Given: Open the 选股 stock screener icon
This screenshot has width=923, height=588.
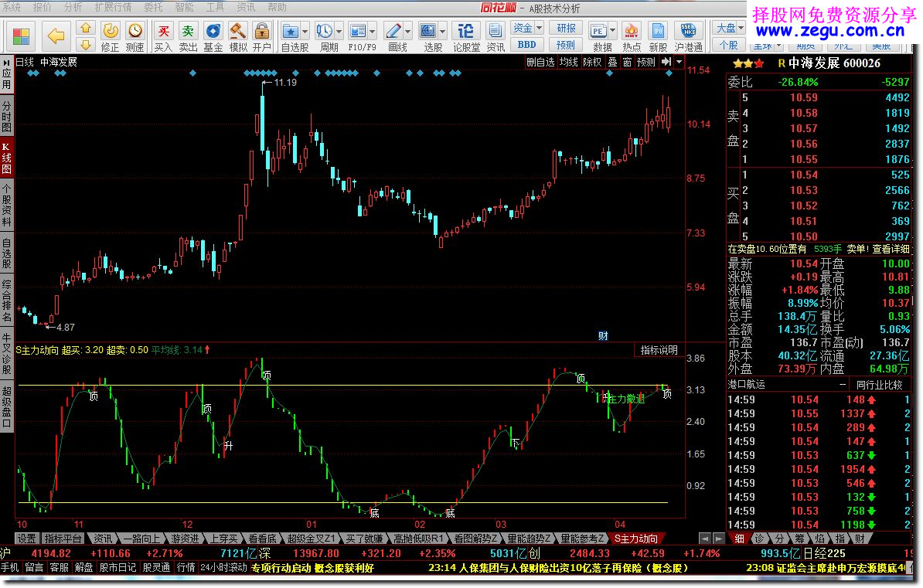Looking at the screenshot, I should pyautogui.click(x=428, y=31).
